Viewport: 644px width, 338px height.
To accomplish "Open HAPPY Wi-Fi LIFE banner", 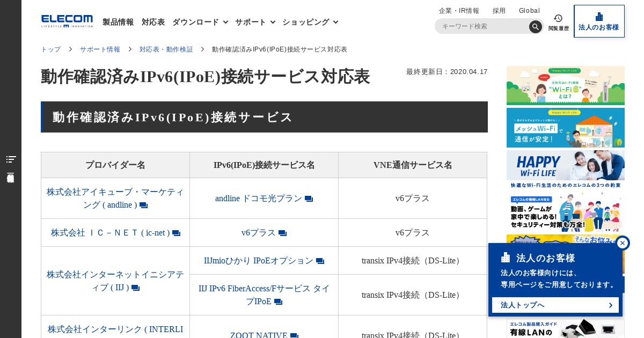I will pyautogui.click(x=566, y=170).
